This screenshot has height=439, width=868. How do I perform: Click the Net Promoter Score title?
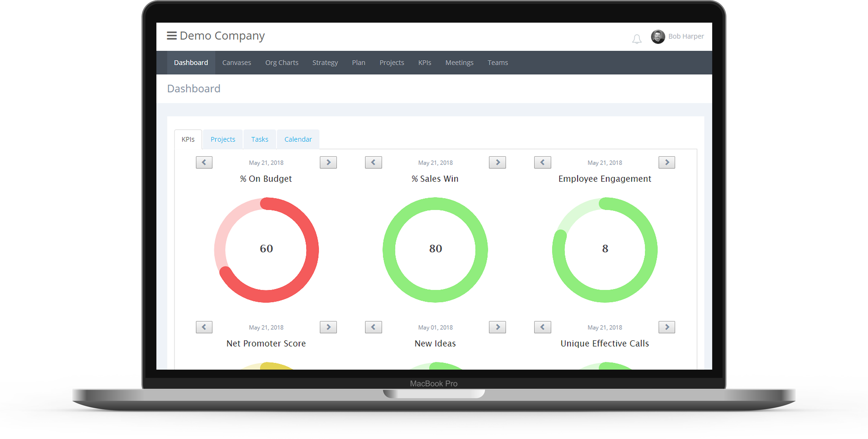[x=266, y=344]
